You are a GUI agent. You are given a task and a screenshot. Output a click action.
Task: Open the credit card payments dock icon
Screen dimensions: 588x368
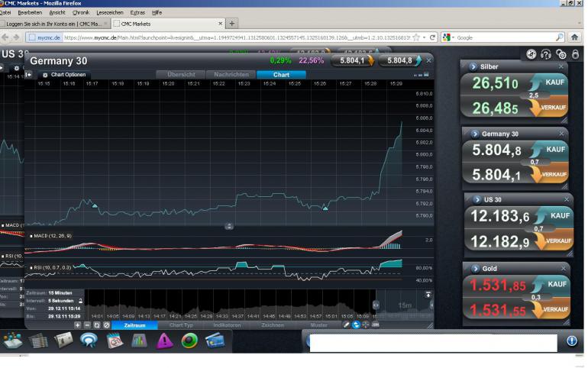[215, 341]
